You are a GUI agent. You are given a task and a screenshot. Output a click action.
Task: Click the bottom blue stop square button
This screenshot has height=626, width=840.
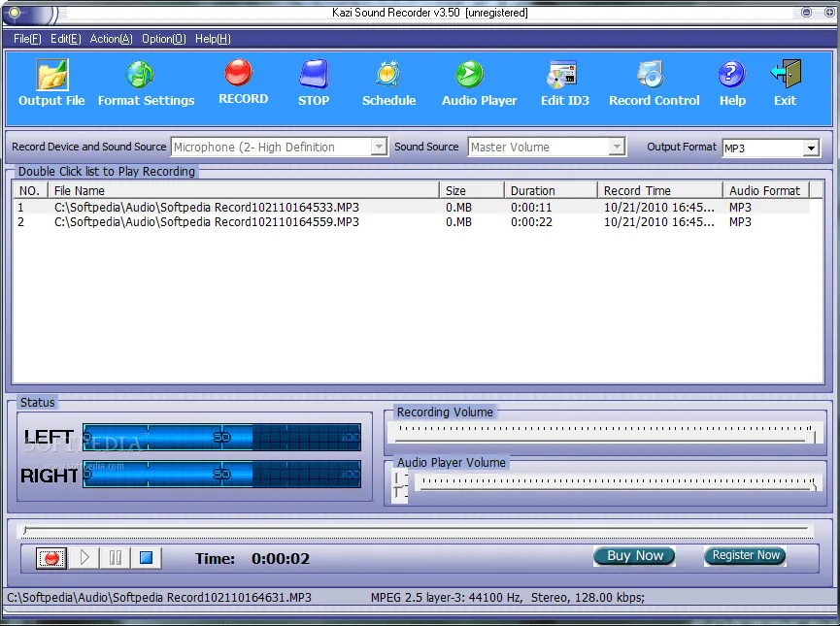point(147,558)
